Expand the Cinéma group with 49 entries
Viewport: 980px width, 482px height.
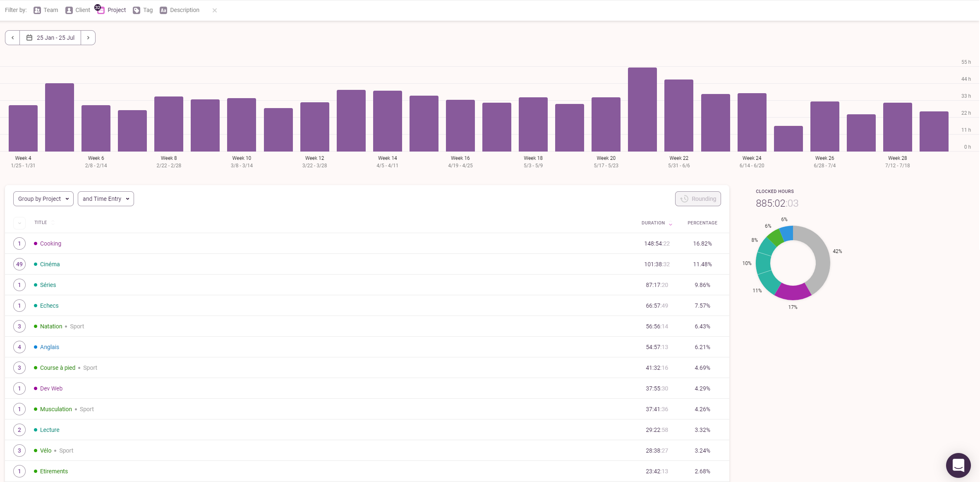coord(19,264)
